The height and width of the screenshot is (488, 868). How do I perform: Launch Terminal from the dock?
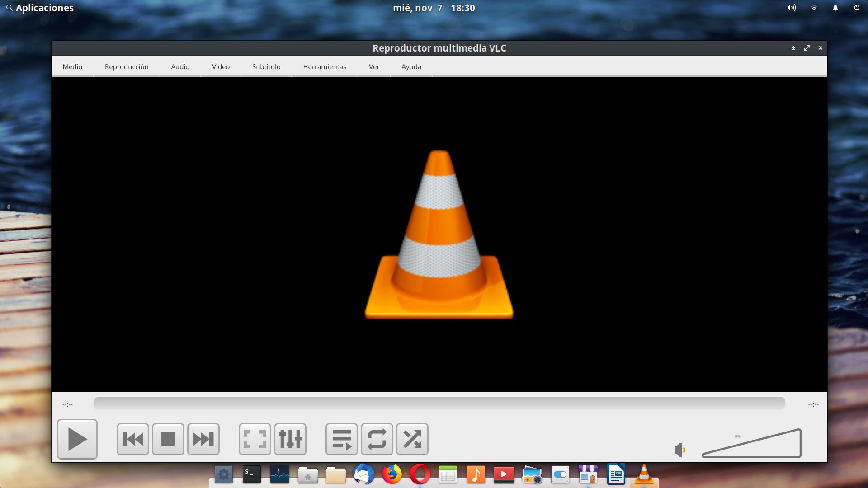252,475
